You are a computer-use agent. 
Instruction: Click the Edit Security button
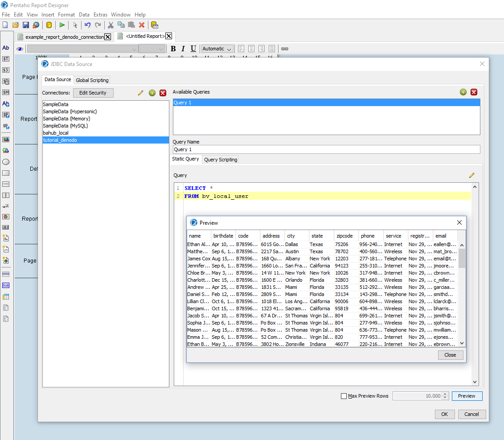click(93, 93)
